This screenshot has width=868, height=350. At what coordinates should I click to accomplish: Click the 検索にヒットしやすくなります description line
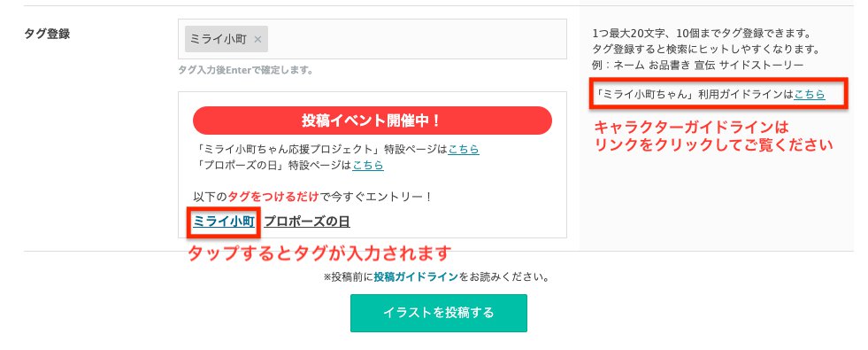706,50
